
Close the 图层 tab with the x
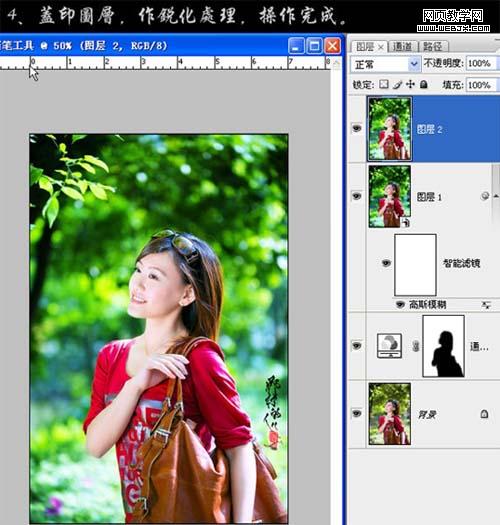(381, 48)
